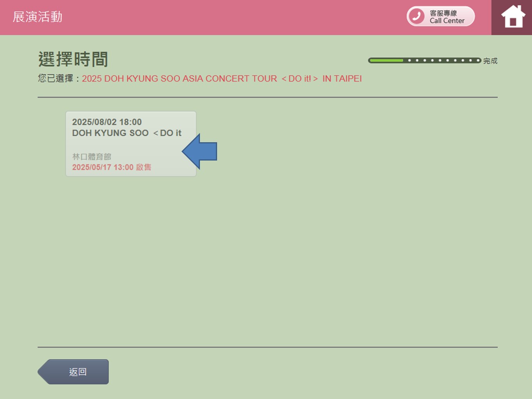Click the 2025/08/02 18:00 date line
532x399 pixels.
pyautogui.click(x=107, y=122)
